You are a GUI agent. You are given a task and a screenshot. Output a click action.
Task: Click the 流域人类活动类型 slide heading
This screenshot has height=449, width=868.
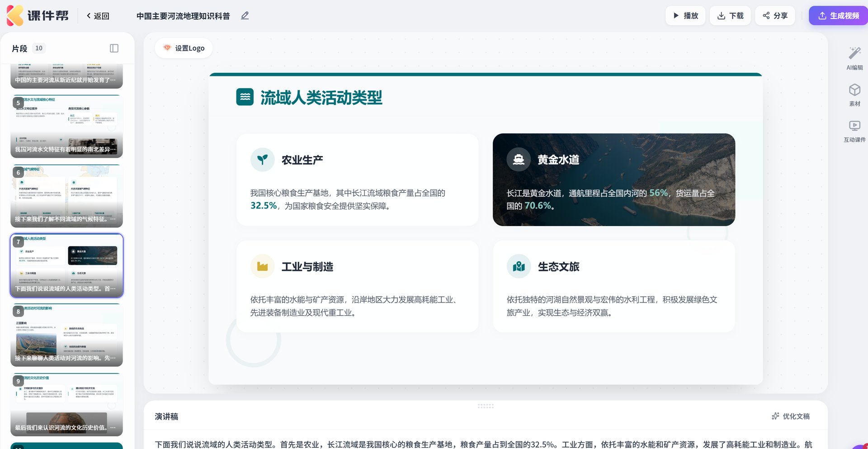coord(321,97)
